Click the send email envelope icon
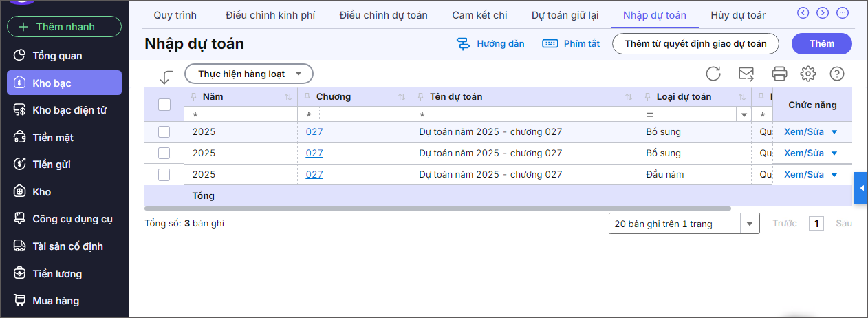 pyautogui.click(x=746, y=74)
